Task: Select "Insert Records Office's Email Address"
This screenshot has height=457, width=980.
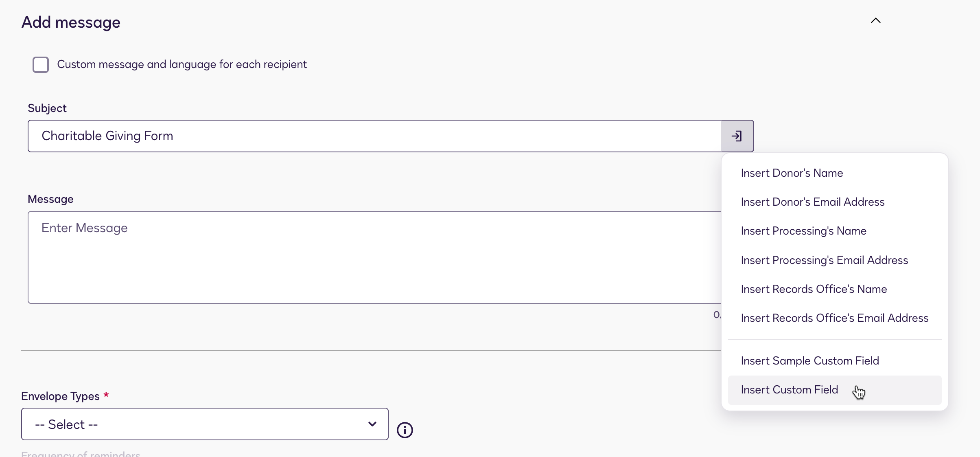Action: tap(834, 318)
